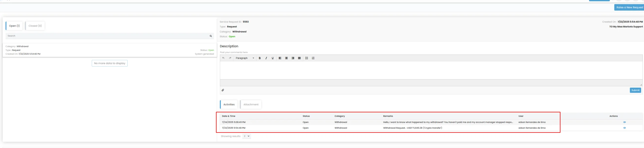Submit the comment
Screen dimensions: 644x148
(x=635, y=90)
